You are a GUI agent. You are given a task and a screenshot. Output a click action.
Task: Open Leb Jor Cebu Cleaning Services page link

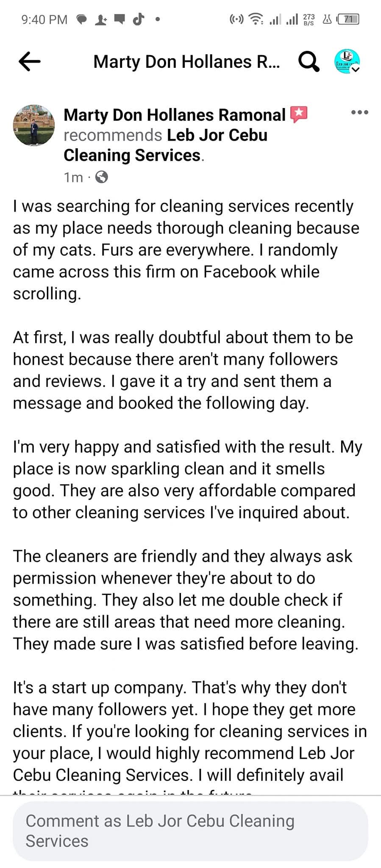point(165,145)
